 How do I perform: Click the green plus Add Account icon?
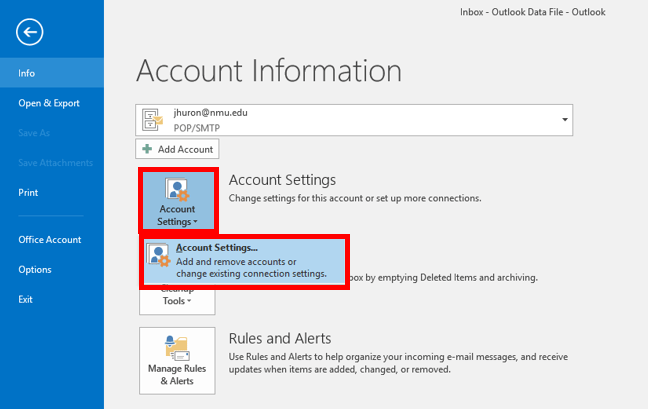(148, 149)
